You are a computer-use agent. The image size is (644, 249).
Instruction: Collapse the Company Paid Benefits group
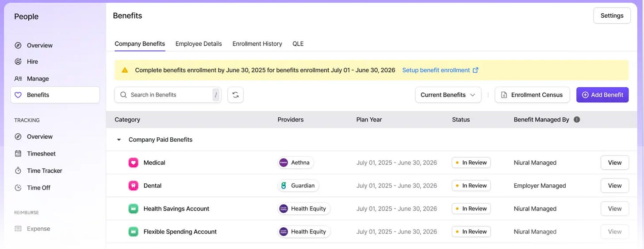pos(119,140)
